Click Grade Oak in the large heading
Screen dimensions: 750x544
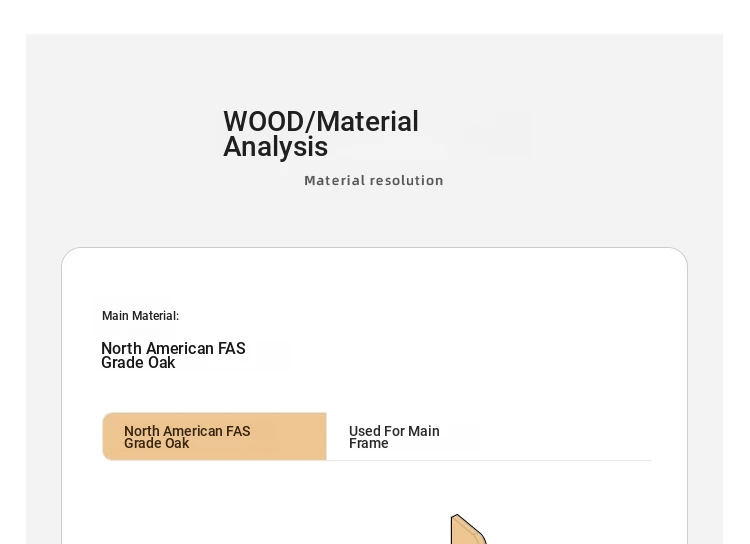(x=138, y=363)
